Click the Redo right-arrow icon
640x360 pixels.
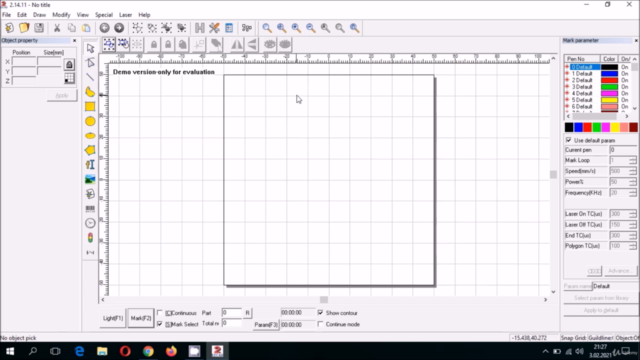tap(119, 28)
